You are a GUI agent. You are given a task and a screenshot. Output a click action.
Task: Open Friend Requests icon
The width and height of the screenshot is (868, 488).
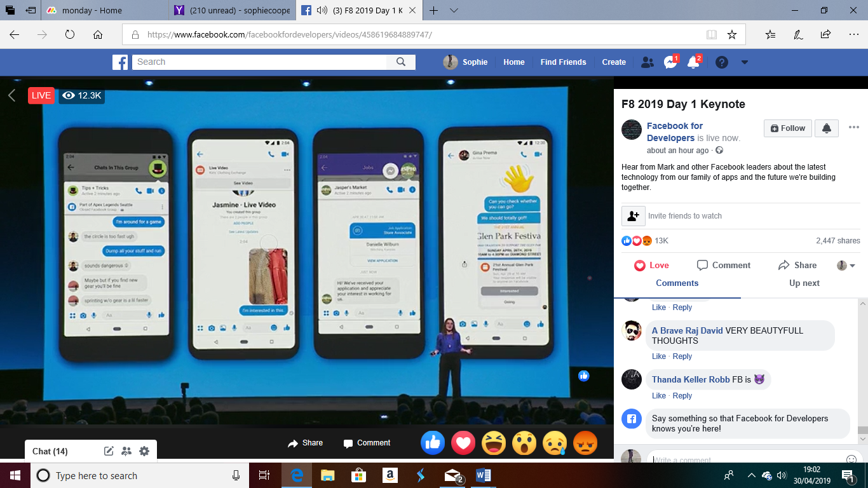pyautogui.click(x=648, y=62)
